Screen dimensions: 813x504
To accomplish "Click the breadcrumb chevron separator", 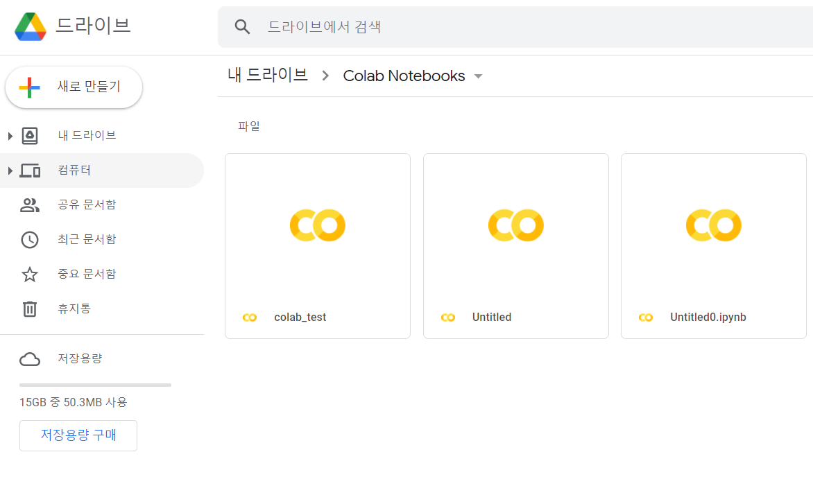I will (325, 76).
